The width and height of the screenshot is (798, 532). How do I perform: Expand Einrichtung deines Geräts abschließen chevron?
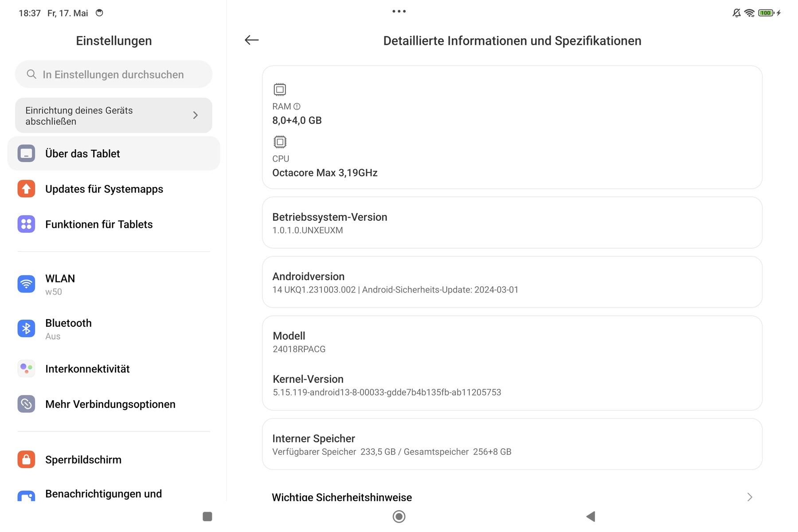[196, 115]
